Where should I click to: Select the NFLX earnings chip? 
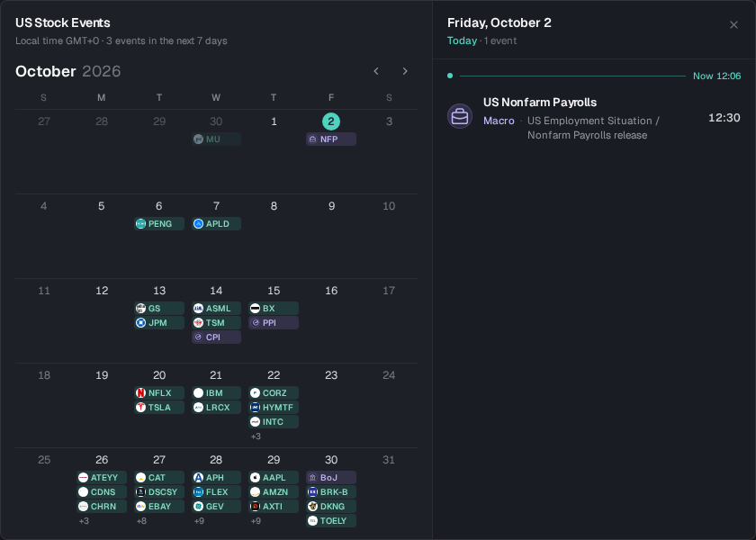(159, 393)
